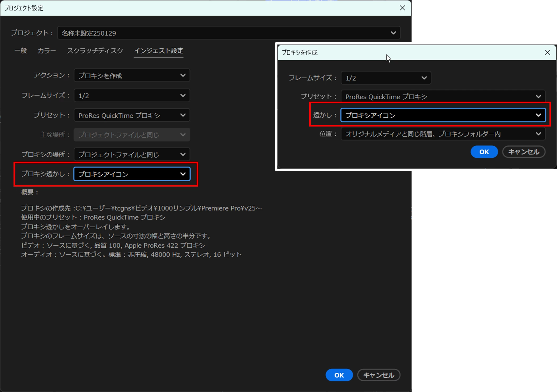Open プリセット dropdown in プロキシを作成 dialog
Screen dimensions: 559x392
point(443,97)
